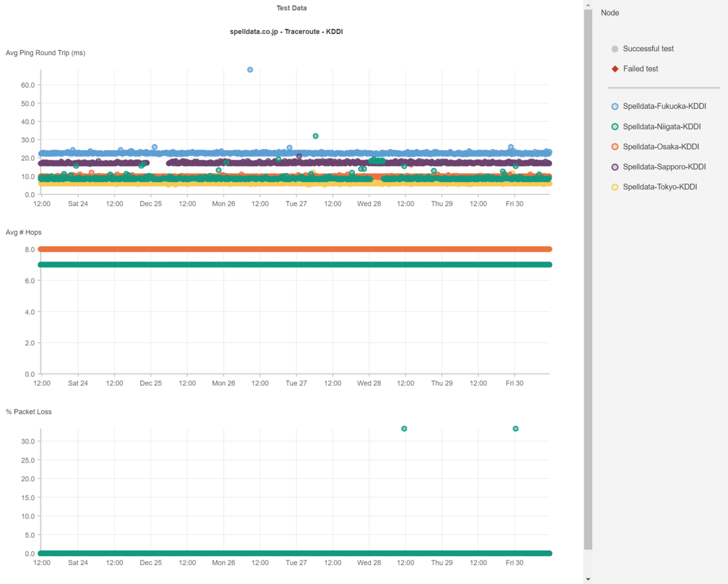The width and height of the screenshot is (728, 584).
Task: Click the Niigata green legend circle icon
Action: coord(615,127)
